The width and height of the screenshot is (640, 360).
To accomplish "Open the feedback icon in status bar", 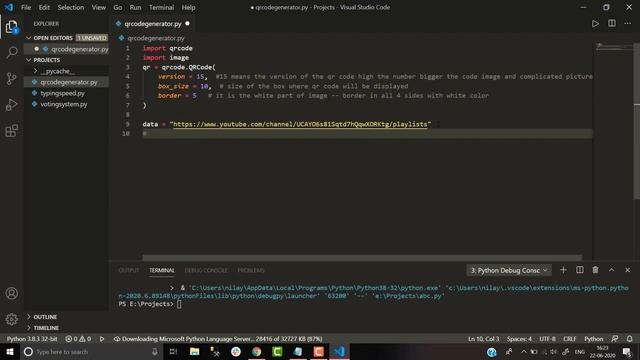I will tap(614, 339).
